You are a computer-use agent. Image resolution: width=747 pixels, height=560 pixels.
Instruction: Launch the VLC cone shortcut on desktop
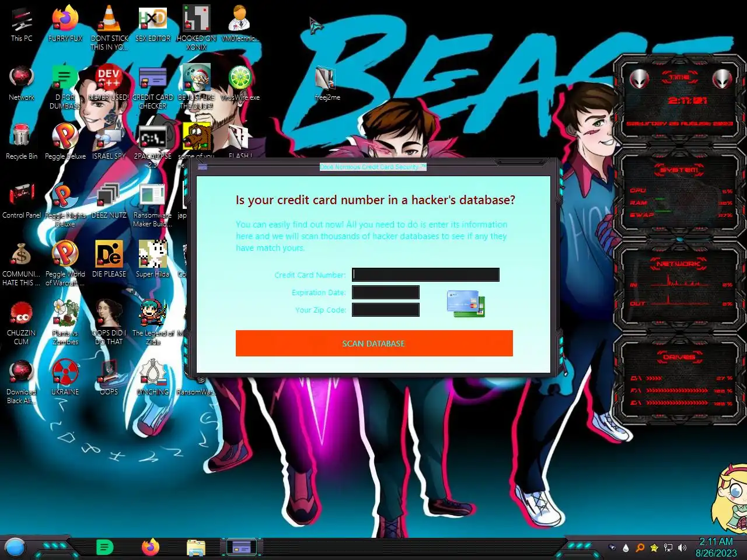coord(109,27)
